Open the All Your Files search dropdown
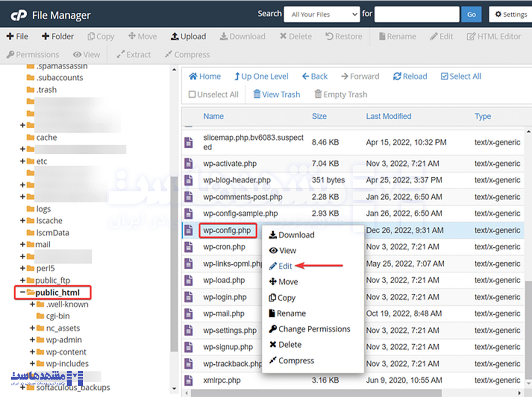Viewport: 532px width, 397px height. (x=321, y=15)
